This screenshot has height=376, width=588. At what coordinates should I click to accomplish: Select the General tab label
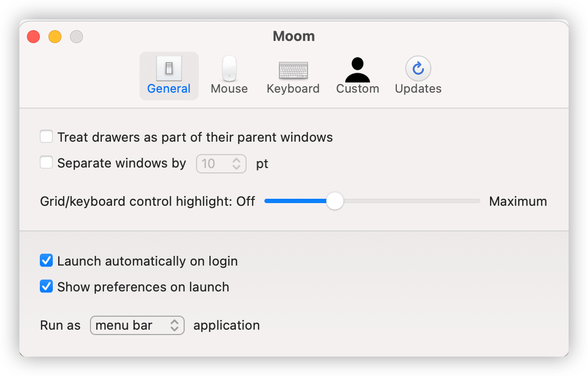169,88
